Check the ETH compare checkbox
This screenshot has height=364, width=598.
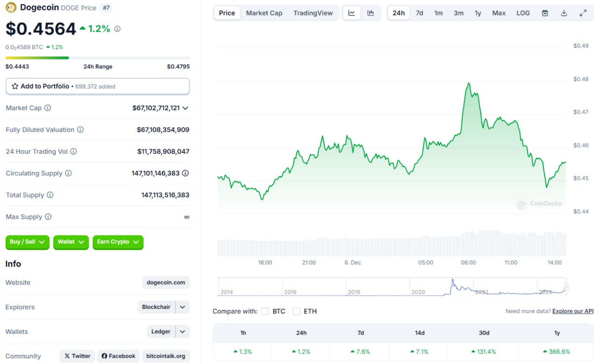point(296,311)
